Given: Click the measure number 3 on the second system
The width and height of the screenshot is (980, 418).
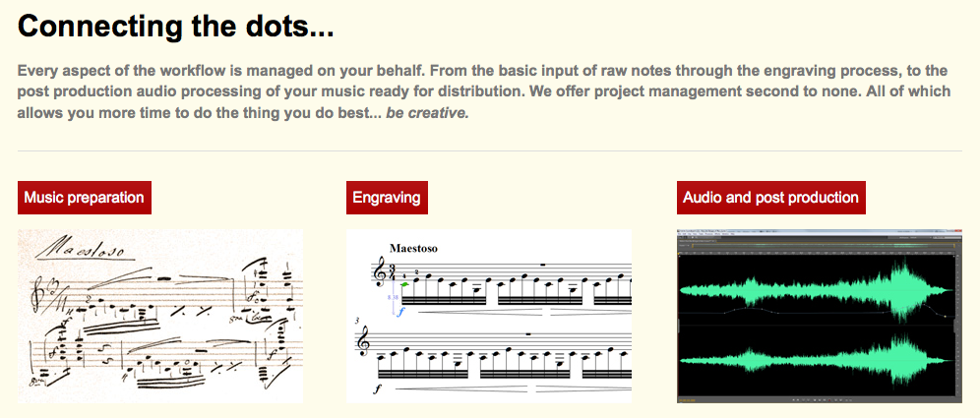Looking at the screenshot, I should coord(357,321).
